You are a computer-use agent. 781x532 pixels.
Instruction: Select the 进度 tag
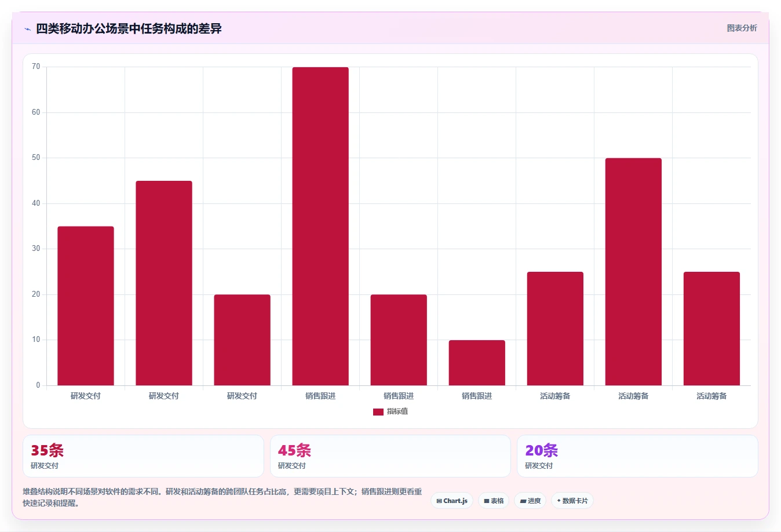point(530,501)
